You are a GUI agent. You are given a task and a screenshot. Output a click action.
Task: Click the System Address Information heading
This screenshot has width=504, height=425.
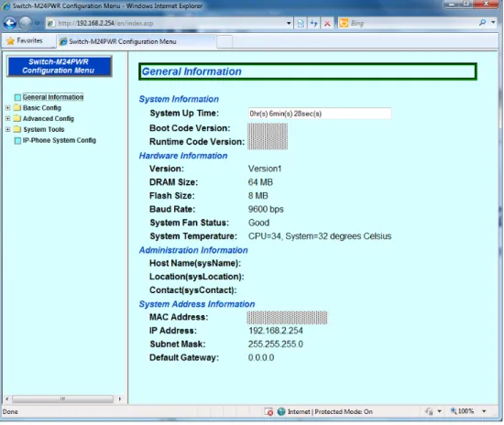(x=197, y=304)
